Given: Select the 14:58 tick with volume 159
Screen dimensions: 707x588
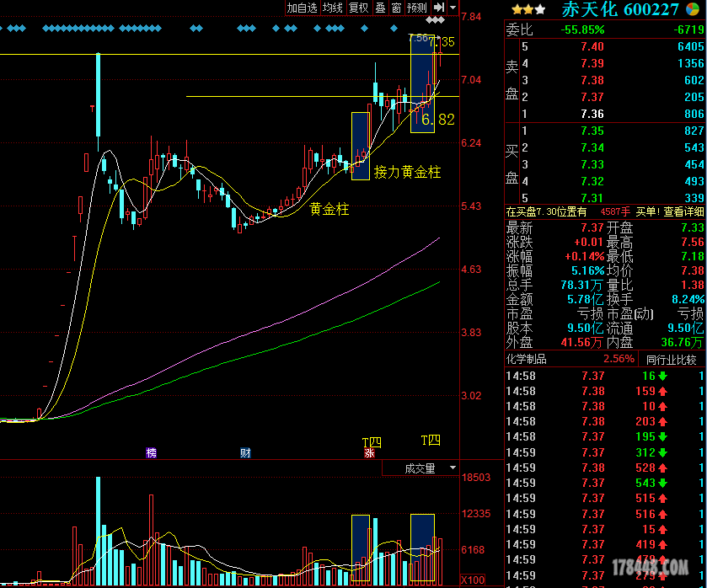Looking at the screenshot, I should click(x=605, y=392).
